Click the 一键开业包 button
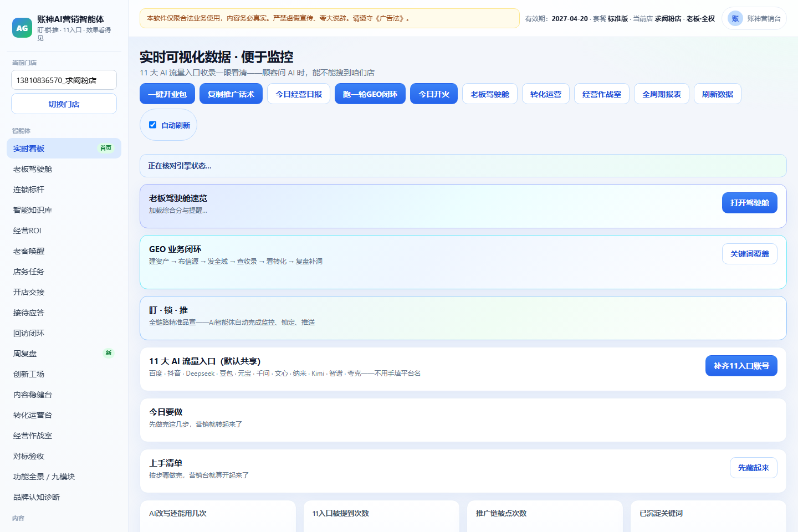The width and height of the screenshot is (798, 532). (x=167, y=94)
